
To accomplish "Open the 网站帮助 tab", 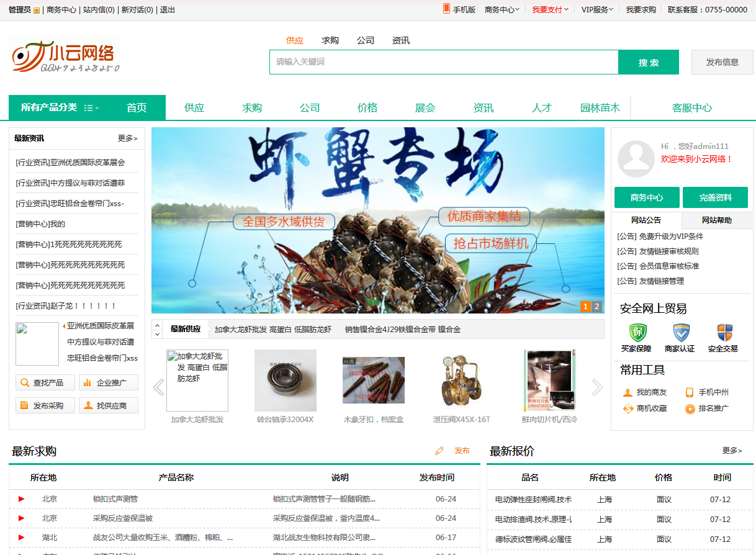I will click(717, 220).
